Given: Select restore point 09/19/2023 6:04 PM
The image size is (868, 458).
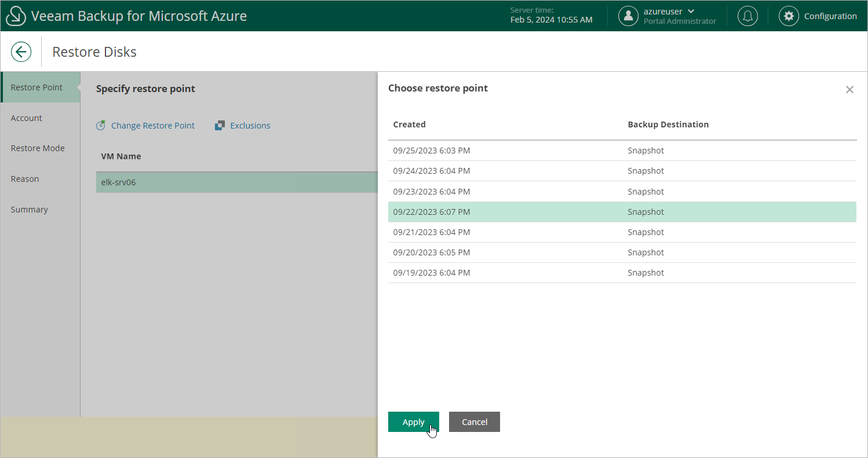Looking at the screenshot, I should point(622,273).
